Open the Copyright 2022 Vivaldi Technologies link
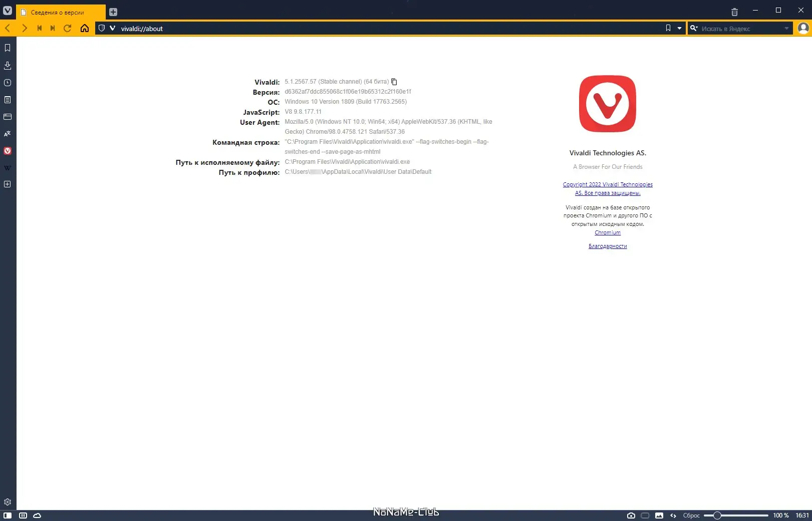The height and width of the screenshot is (521, 812). click(x=608, y=188)
